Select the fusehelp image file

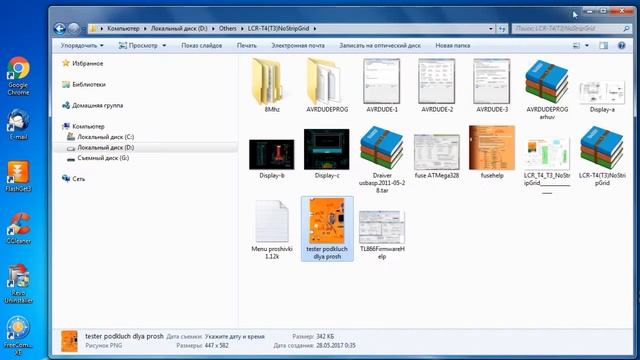coord(492,152)
